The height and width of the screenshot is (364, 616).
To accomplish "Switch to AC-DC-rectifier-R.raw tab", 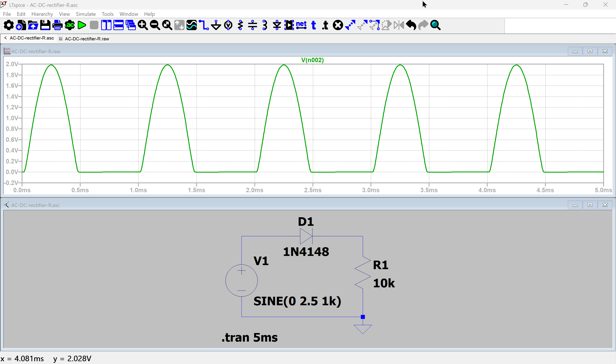I will click(87, 39).
